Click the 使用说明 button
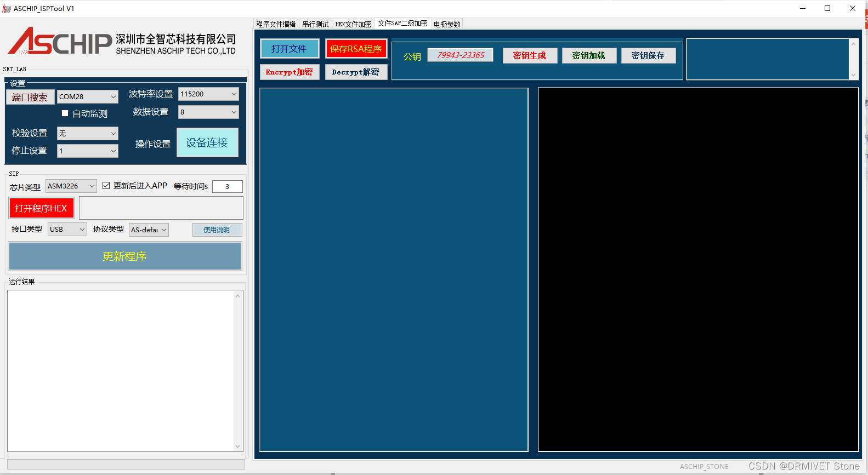The image size is (868, 475). [217, 230]
